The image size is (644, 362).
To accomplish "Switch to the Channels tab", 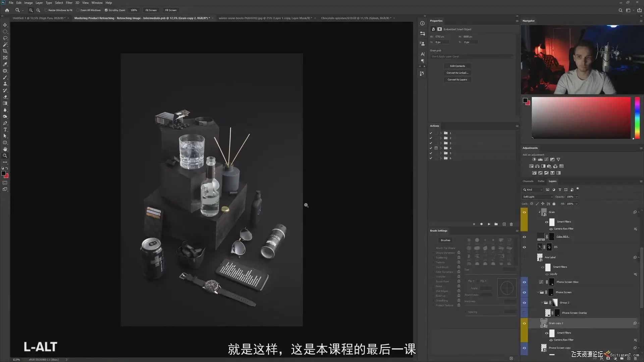I will coord(528,181).
